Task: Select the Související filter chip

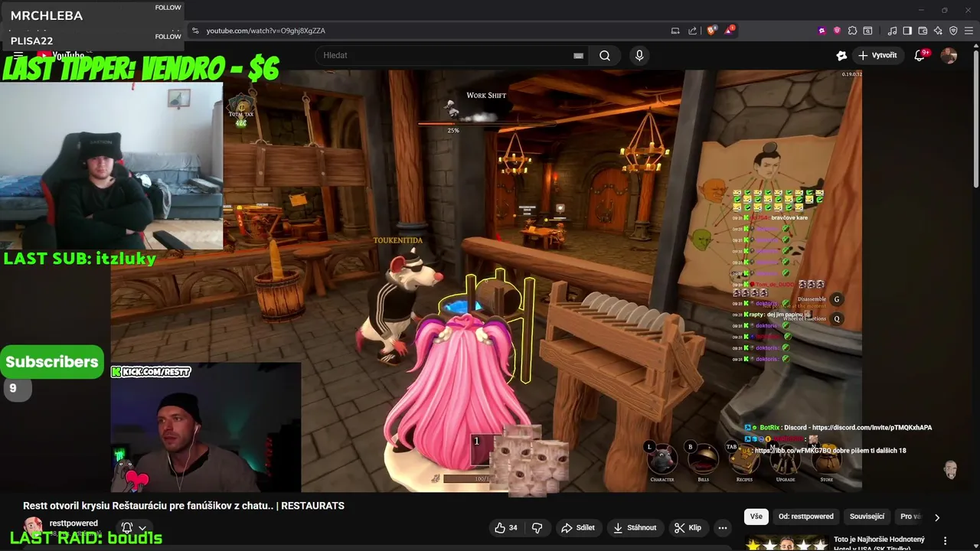Action: coord(867,517)
